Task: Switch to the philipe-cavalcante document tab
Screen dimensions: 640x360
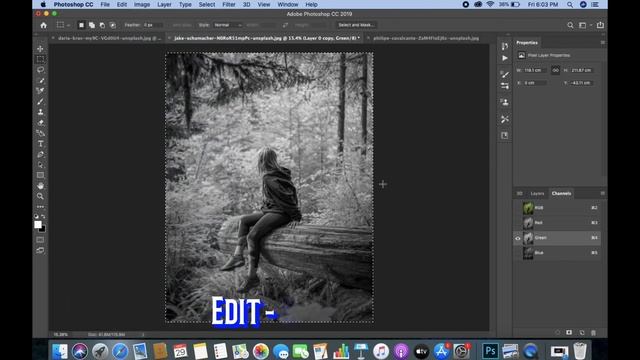Action: tap(426, 38)
